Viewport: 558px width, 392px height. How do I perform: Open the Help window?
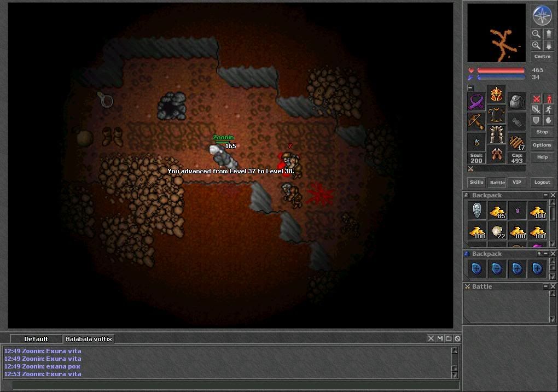pyautogui.click(x=542, y=157)
